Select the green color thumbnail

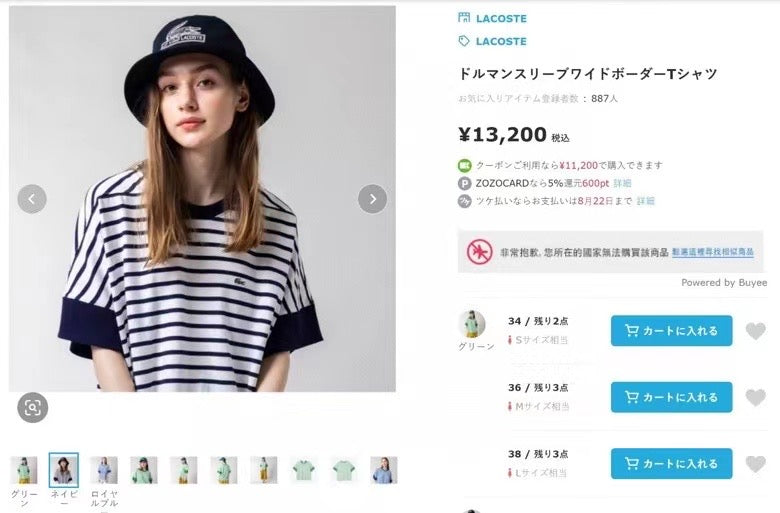tap(24, 470)
